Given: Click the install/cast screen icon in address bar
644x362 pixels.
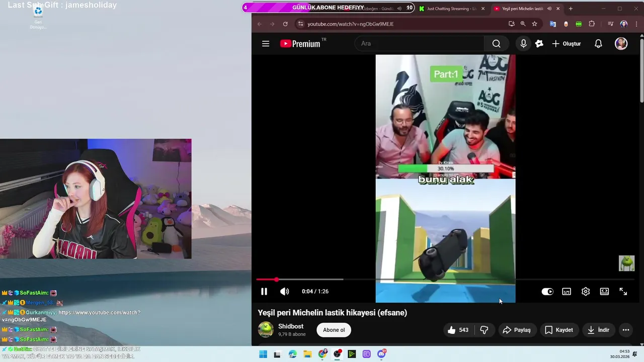Looking at the screenshot, I should 512,24.
